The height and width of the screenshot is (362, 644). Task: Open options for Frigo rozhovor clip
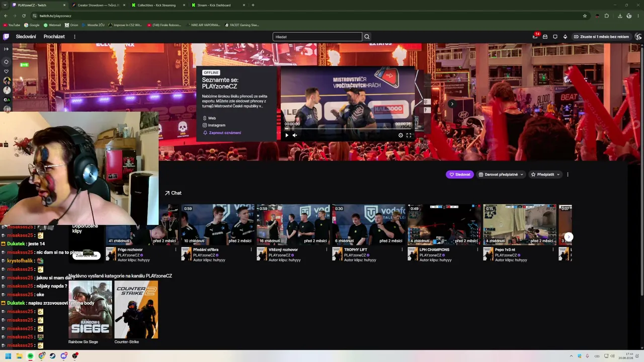click(176, 249)
